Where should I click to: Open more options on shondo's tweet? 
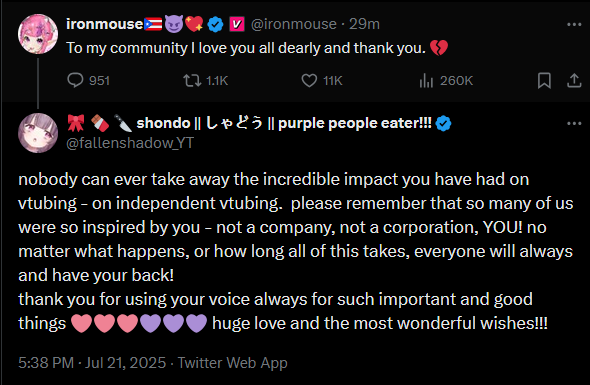tap(574, 123)
